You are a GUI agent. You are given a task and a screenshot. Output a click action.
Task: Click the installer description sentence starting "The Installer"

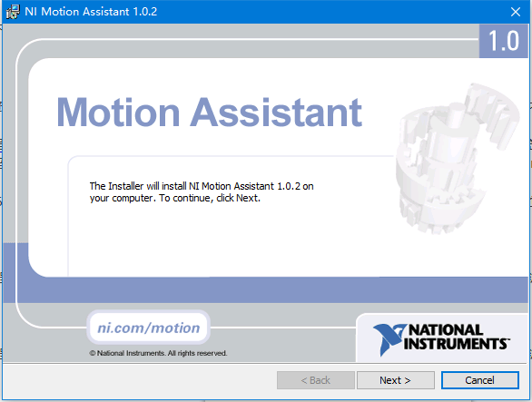pyautogui.click(x=202, y=192)
